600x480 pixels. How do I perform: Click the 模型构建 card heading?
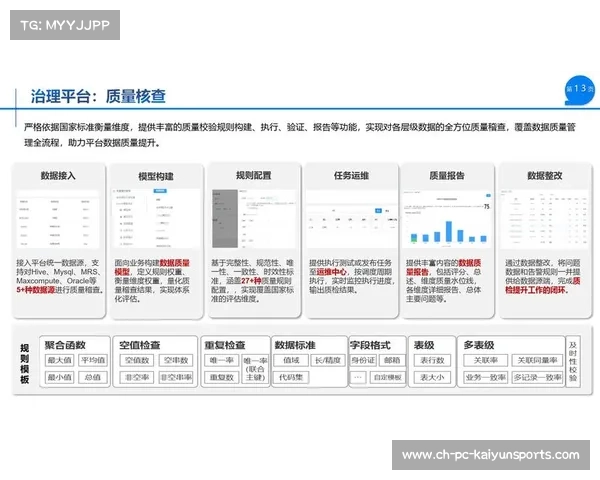point(156,176)
